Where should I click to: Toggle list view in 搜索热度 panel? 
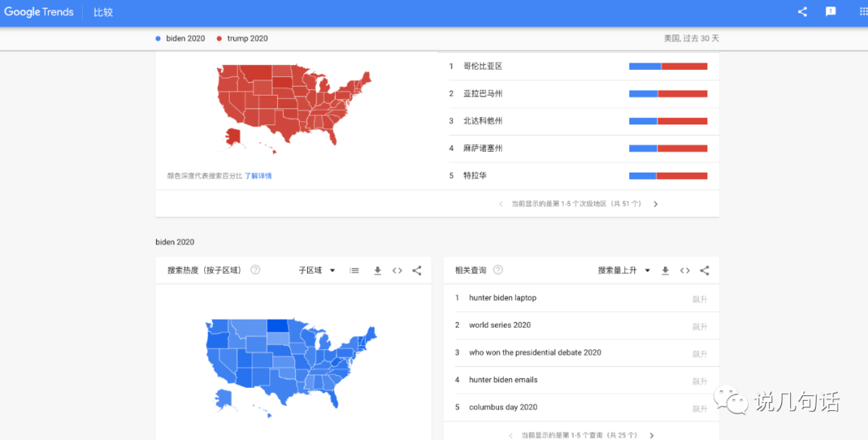click(354, 271)
